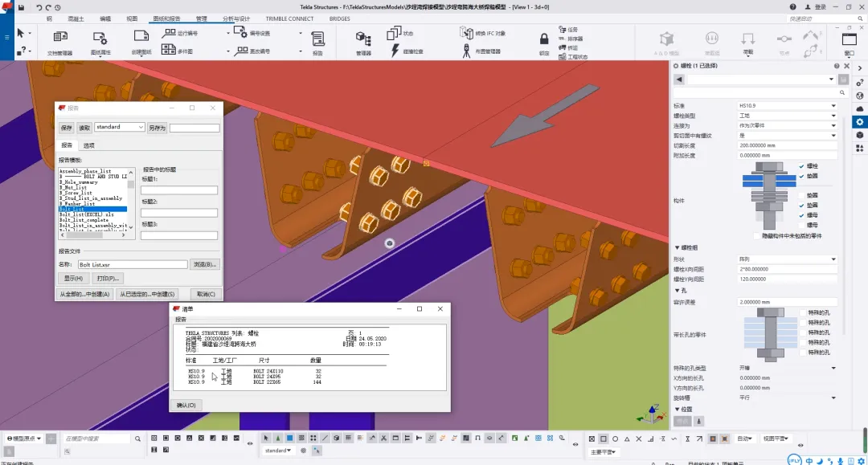Open the 分析与设计 ribbon tab
The image size is (868, 465).
click(236, 18)
